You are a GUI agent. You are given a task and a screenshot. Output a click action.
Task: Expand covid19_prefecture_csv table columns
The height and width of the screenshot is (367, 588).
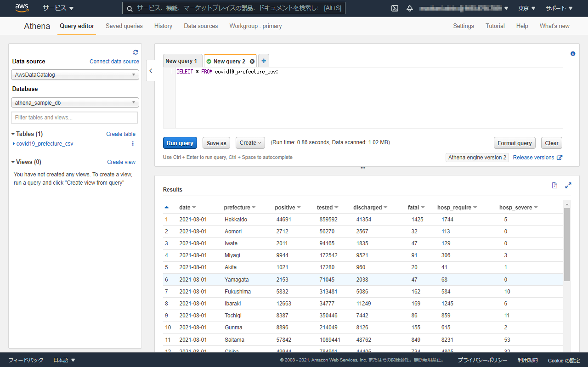pos(14,144)
